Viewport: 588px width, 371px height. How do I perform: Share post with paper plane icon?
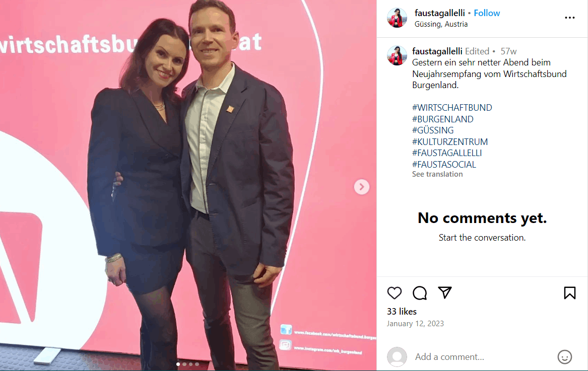coord(445,292)
